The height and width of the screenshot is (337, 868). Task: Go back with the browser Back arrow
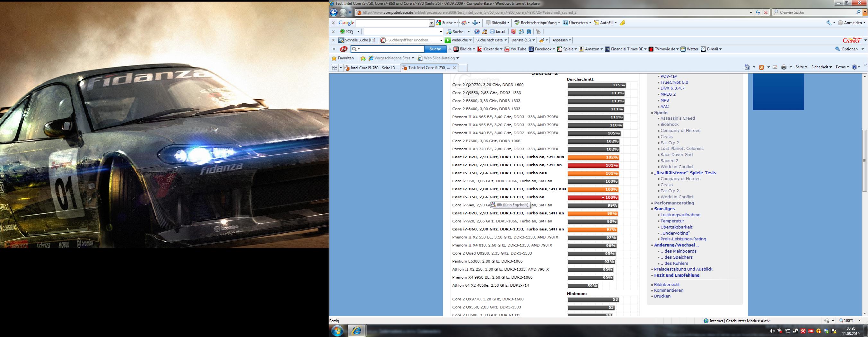click(x=334, y=13)
